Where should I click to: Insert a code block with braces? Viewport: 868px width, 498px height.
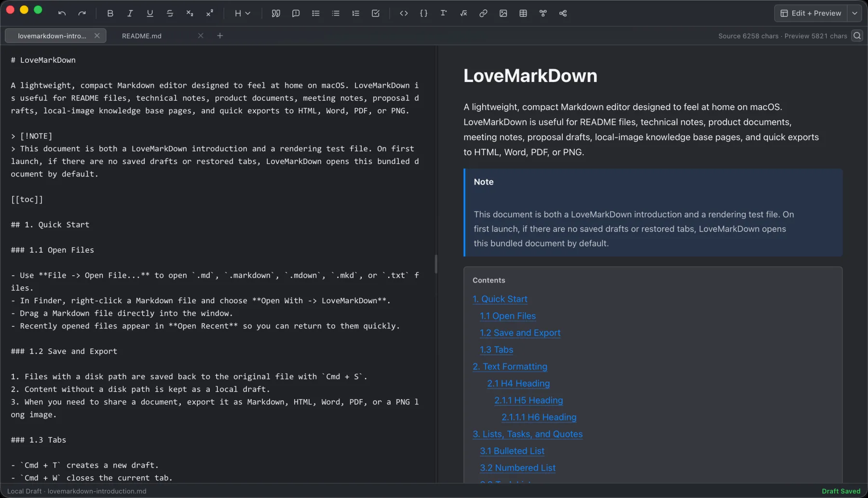coord(423,13)
